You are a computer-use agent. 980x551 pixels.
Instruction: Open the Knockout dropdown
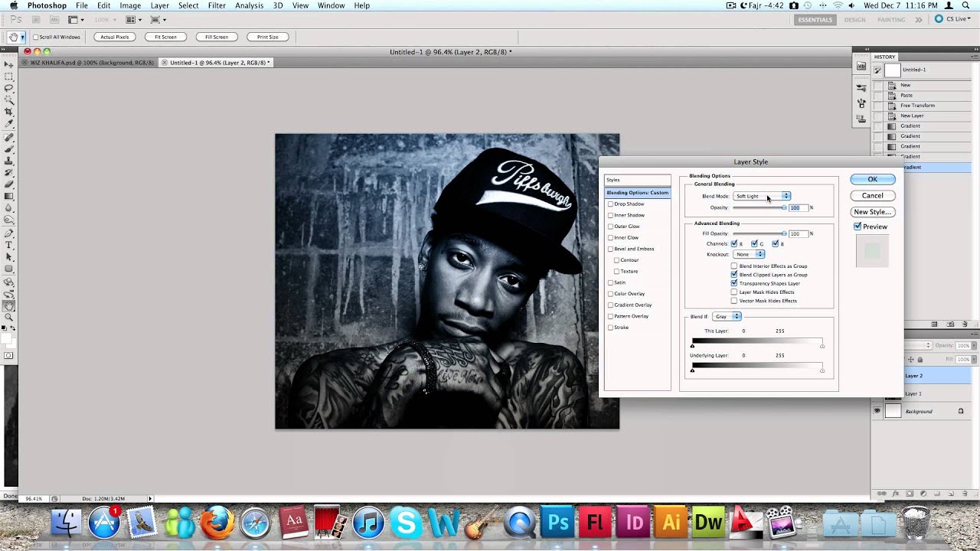click(749, 254)
